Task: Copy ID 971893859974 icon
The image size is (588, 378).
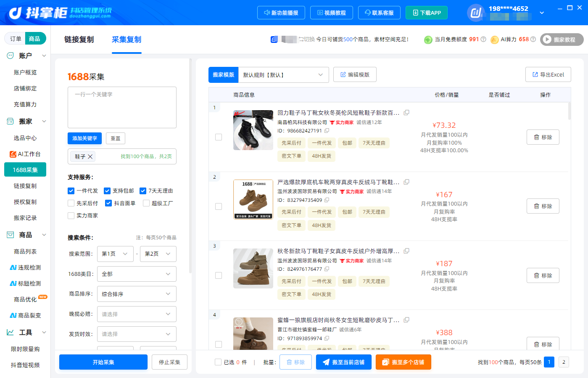Action: (327, 338)
